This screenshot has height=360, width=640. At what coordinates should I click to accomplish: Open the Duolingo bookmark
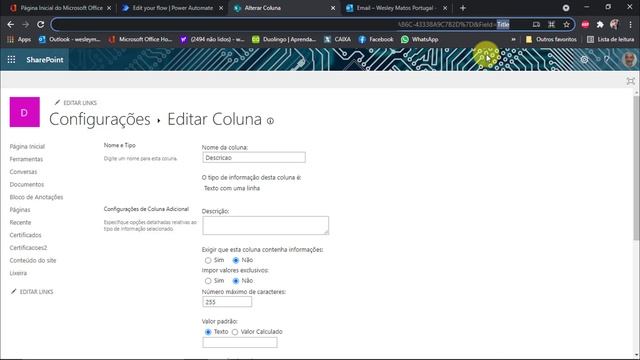tap(284, 40)
